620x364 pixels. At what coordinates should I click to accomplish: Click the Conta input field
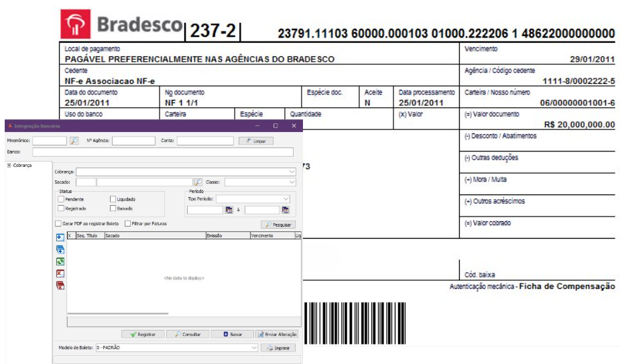(x=205, y=141)
